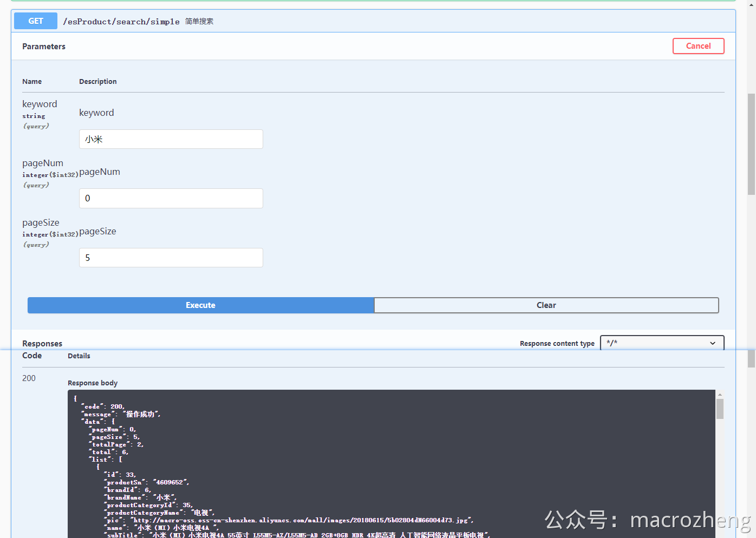Click the pic URL line in response

point(289,520)
